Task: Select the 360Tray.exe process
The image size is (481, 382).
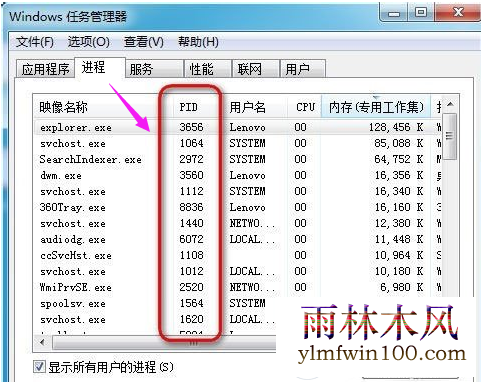Action: click(x=238, y=207)
